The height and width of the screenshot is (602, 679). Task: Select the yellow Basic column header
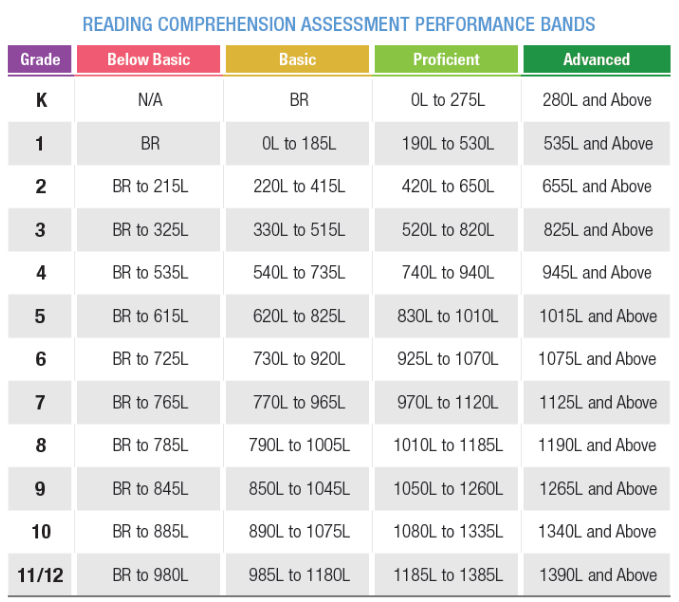[297, 59]
